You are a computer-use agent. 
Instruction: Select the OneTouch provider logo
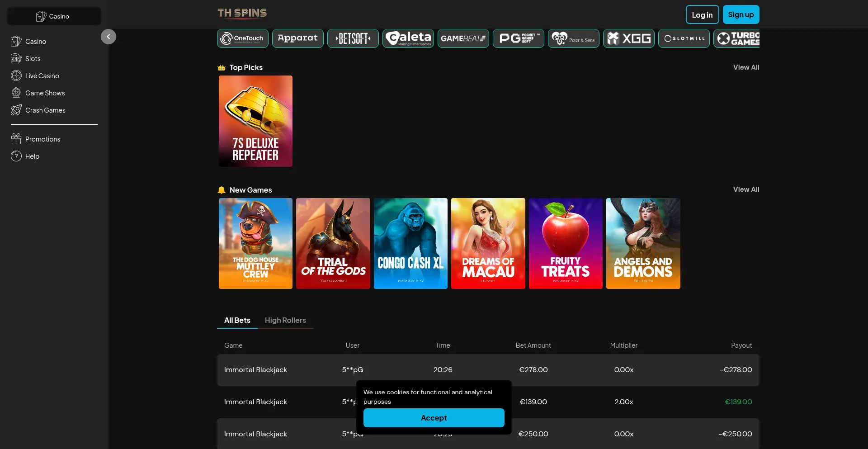click(243, 38)
